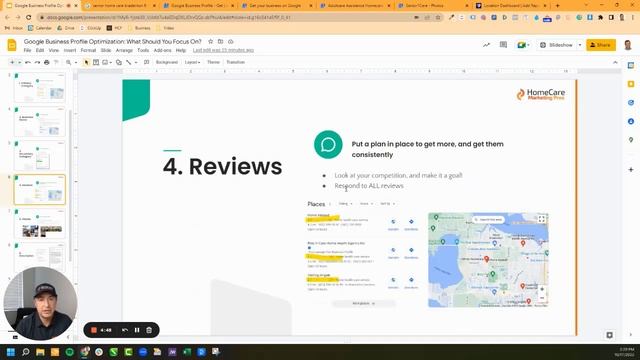Click the Background button

pyautogui.click(x=167, y=62)
